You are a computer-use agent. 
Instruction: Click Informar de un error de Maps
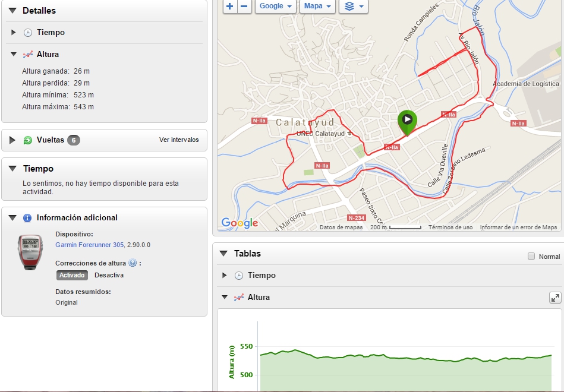pyautogui.click(x=518, y=227)
